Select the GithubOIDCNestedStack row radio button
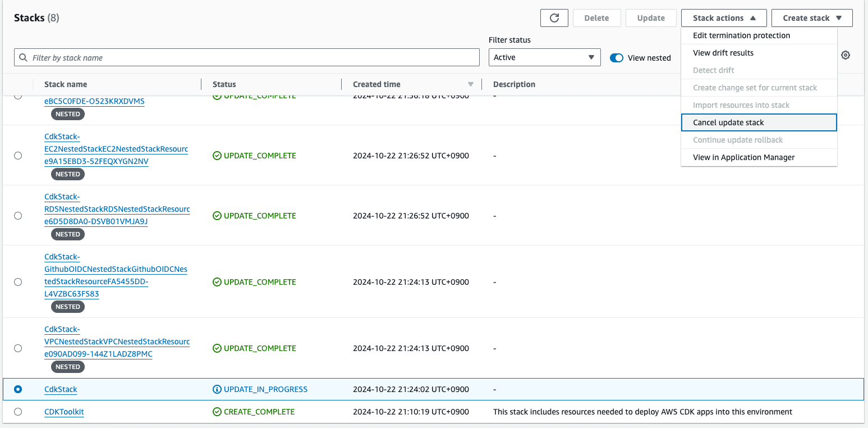Screen dimensions: 868x428 [18, 282]
